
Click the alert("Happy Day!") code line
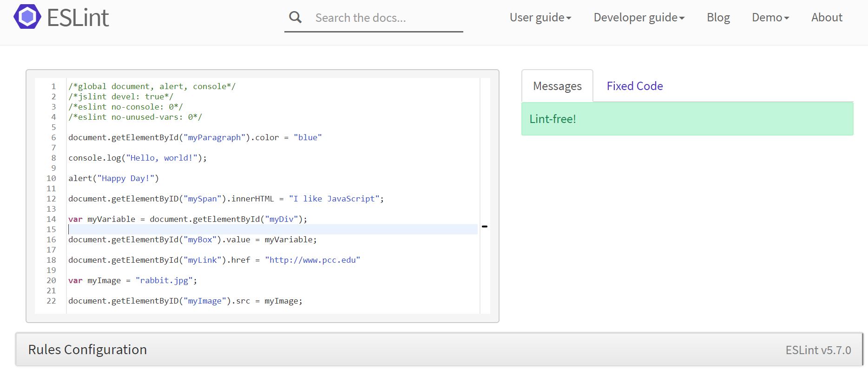click(113, 178)
